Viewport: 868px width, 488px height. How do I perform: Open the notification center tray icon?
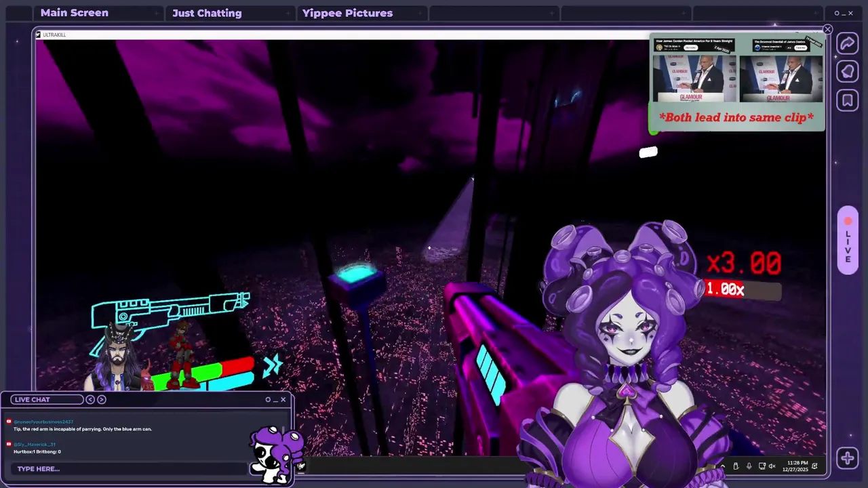point(815,466)
